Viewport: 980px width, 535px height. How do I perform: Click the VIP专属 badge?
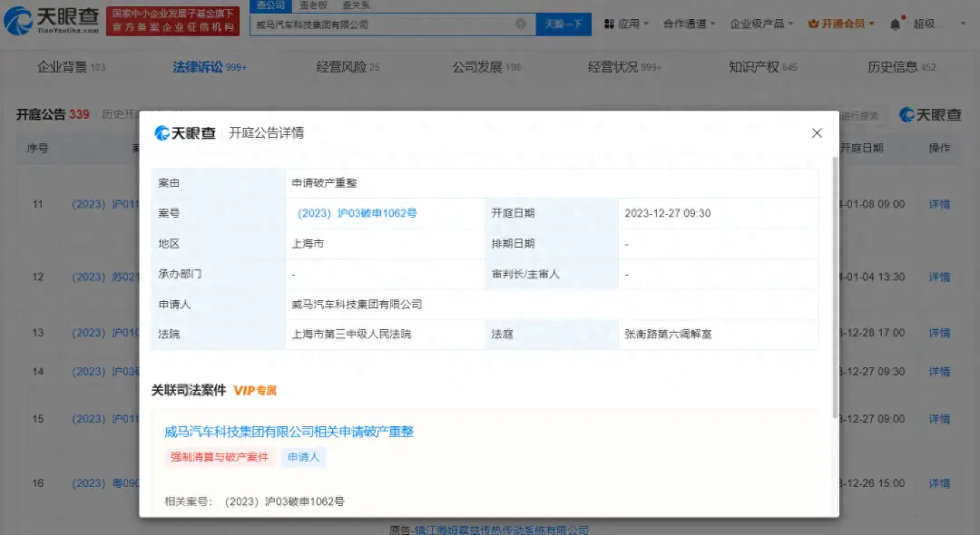pos(255,391)
